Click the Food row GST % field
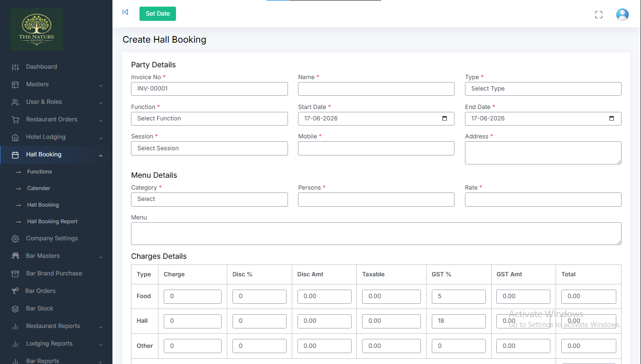Screen dimensions: 641x364 [x=459, y=297]
